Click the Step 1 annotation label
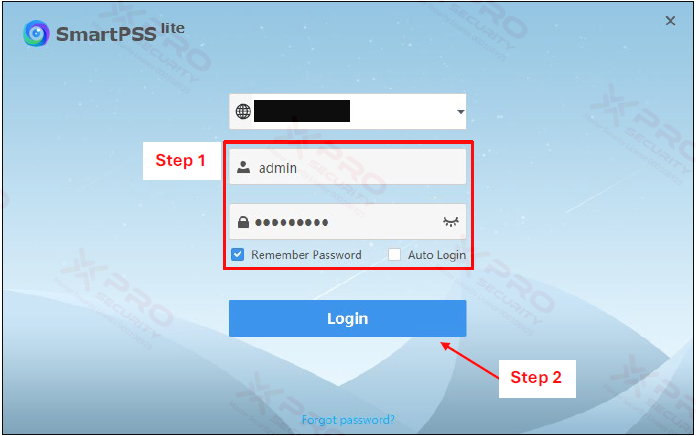Viewport: 696px width, 436px height. pyautogui.click(x=182, y=161)
